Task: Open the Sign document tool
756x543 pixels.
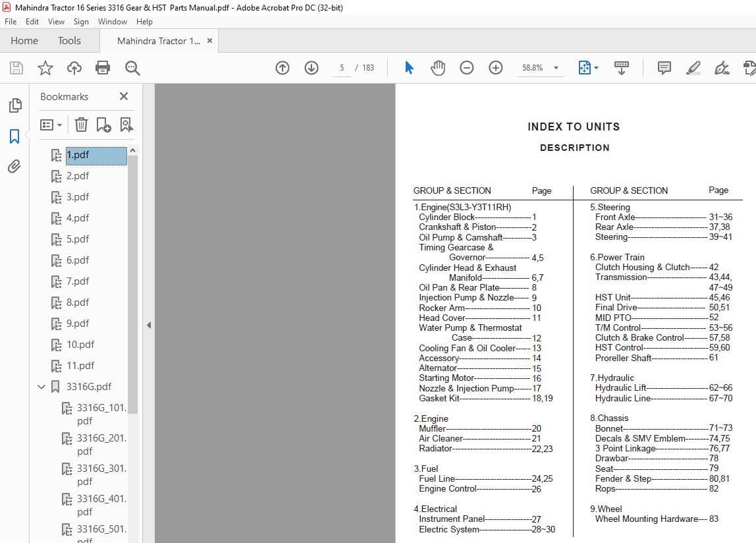Action: click(722, 68)
